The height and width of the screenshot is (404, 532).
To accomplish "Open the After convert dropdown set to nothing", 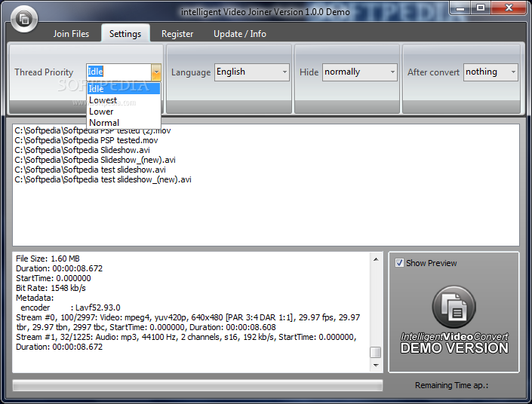I will pyautogui.click(x=490, y=72).
